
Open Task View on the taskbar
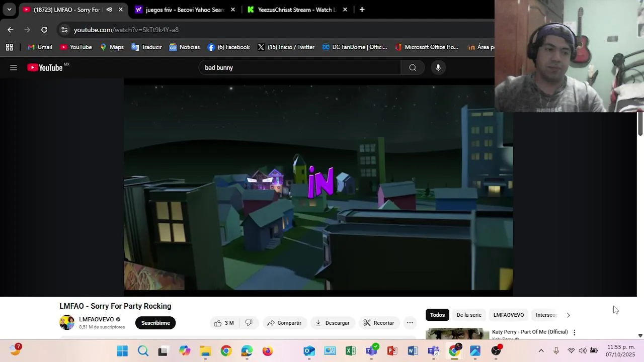(163, 351)
